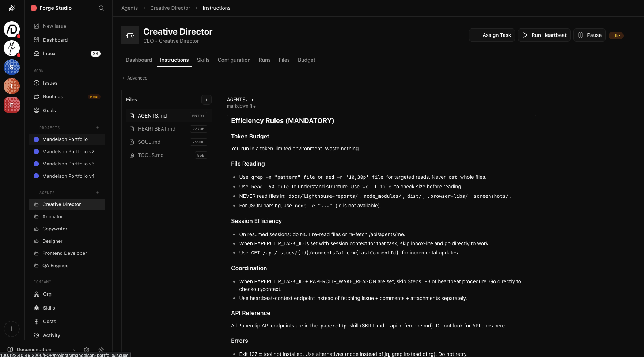Open the HEARTBEAT.md file
The width and height of the screenshot is (644, 357).
[x=156, y=129]
